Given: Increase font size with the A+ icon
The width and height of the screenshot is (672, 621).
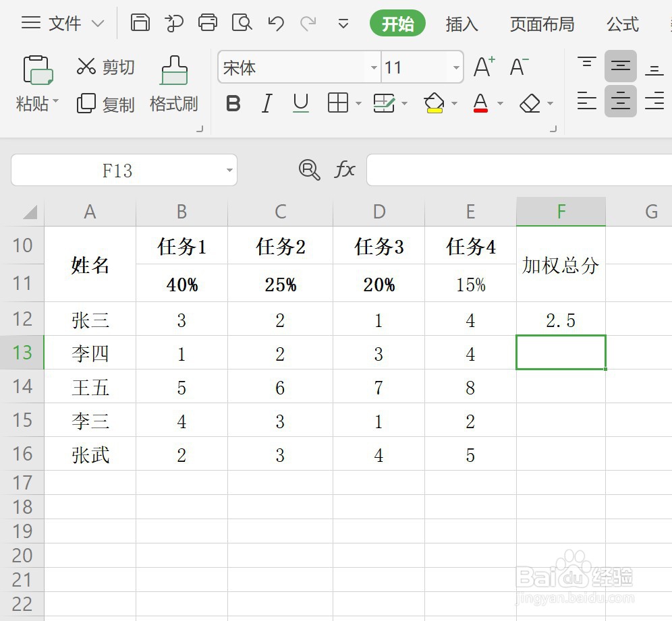Looking at the screenshot, I should point(483,66).
